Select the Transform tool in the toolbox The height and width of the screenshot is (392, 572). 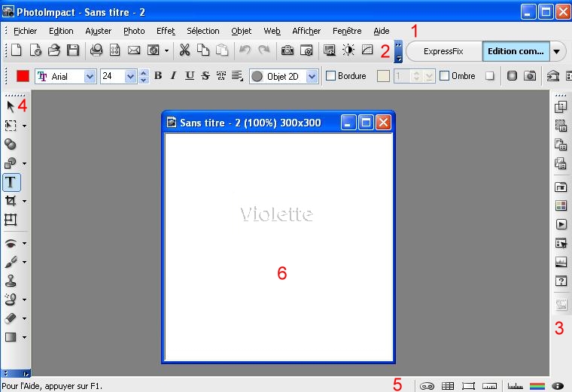[11, 220]
